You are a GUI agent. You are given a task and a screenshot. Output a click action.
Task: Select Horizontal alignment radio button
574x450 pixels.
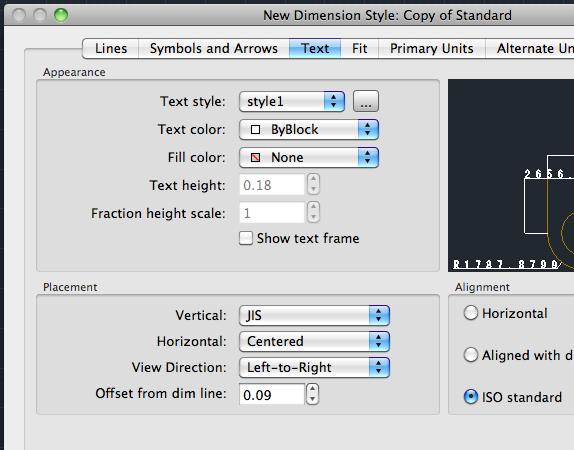470,313
